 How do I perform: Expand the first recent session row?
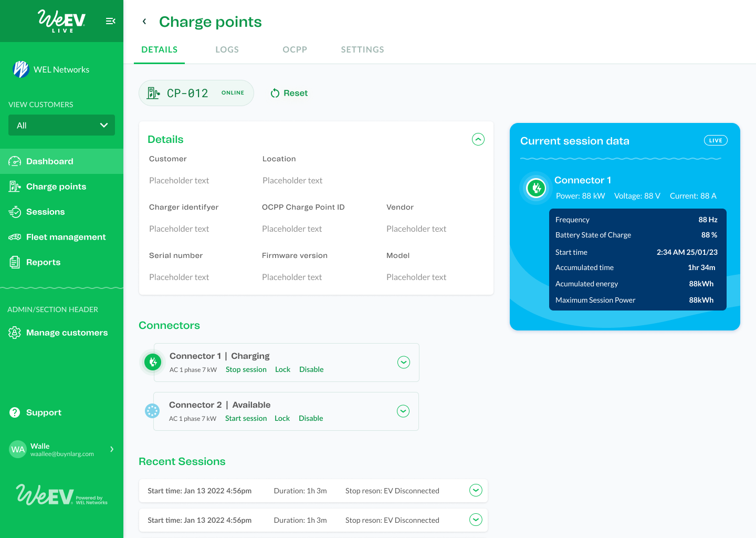click(x=475, y=490)
